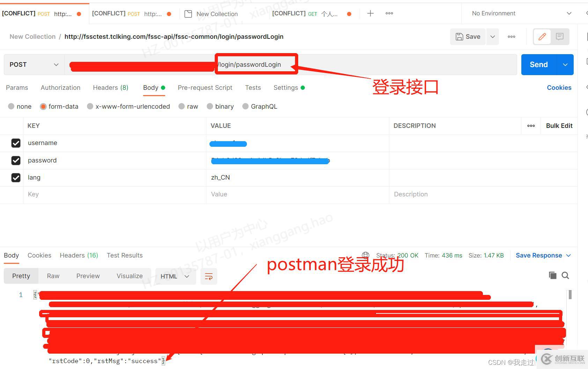Click the request title URL in breadcrumb
Image resolution: width=588 pixels, height=369 pixels.
[x=174, y=37]
